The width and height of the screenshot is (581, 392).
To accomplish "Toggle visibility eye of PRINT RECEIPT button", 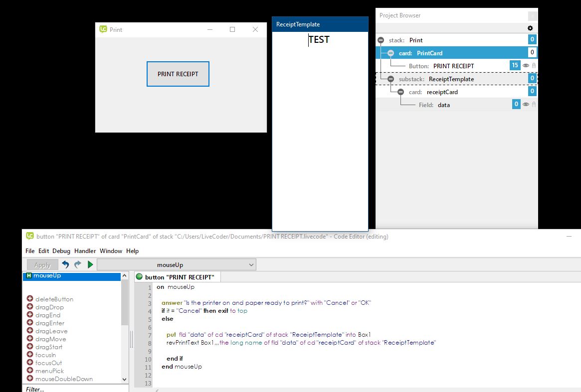I will (526, 66).
